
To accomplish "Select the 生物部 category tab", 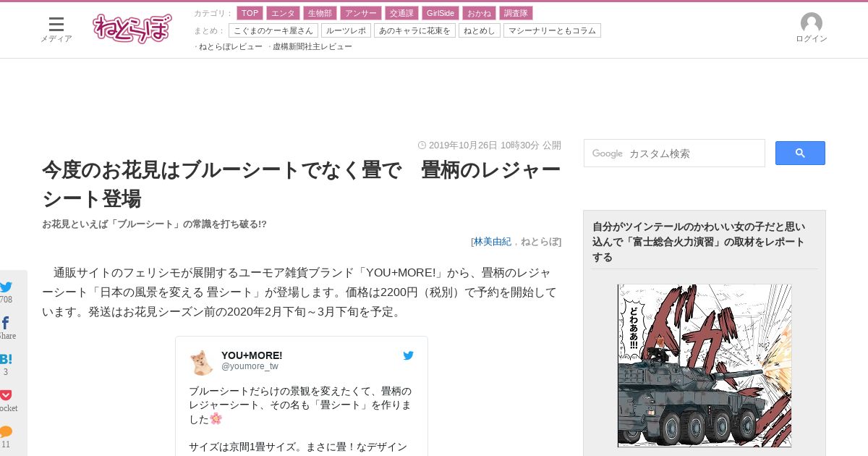I will pos(320,13).
